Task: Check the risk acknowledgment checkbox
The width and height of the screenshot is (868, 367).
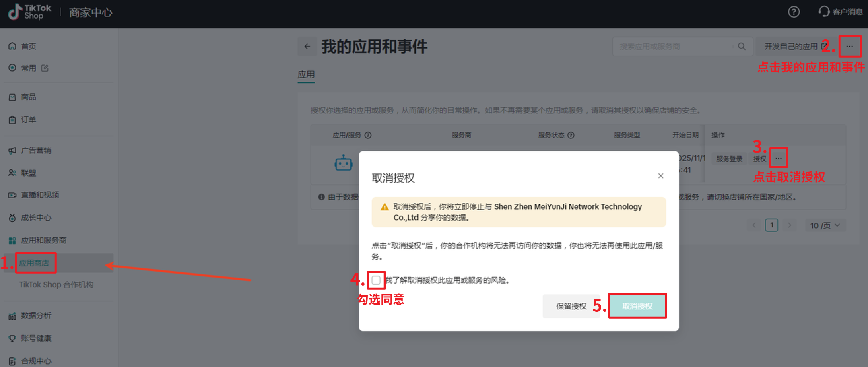Action: click(x=376, y=280)
